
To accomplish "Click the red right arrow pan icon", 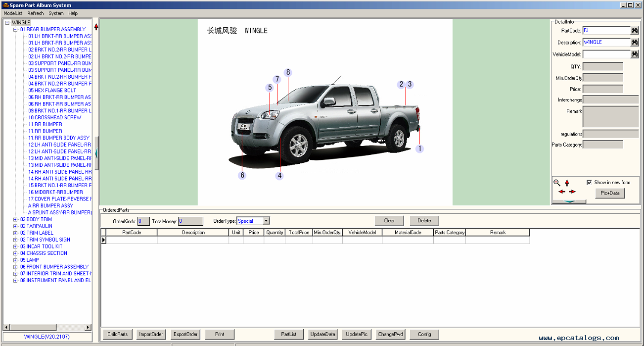I will [572, 192].
